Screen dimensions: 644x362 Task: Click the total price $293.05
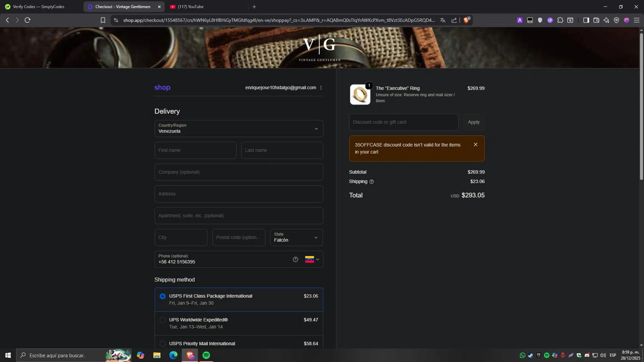[x=473, y=195]
